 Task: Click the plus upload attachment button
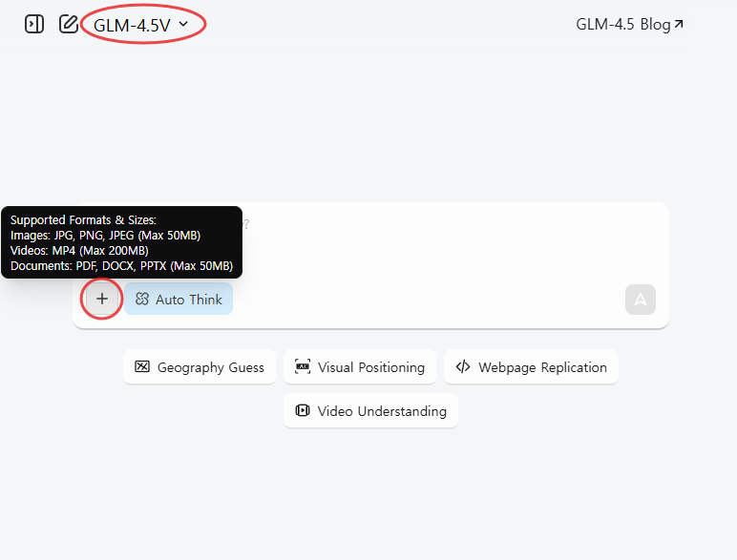click(x=102, y=299)
